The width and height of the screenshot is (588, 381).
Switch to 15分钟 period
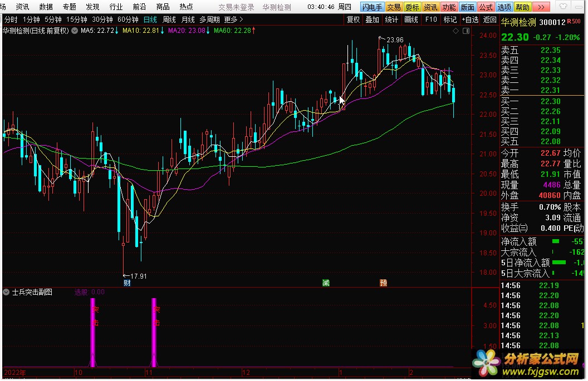[76, 19]
